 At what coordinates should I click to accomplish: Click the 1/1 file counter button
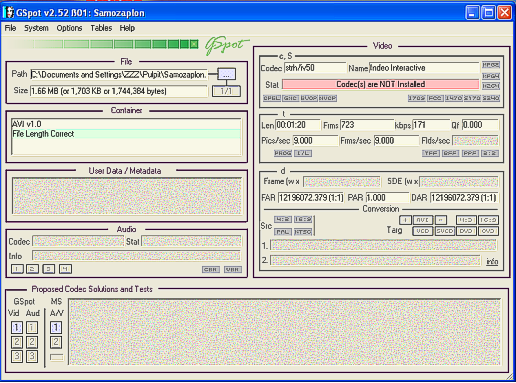(x=226, y=91)
